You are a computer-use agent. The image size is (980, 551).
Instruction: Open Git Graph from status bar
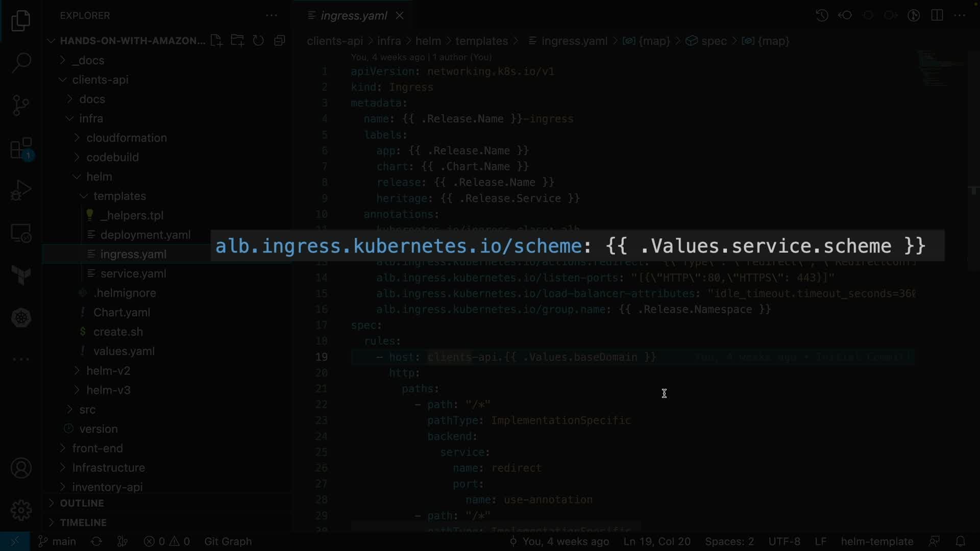coord(228,541)
